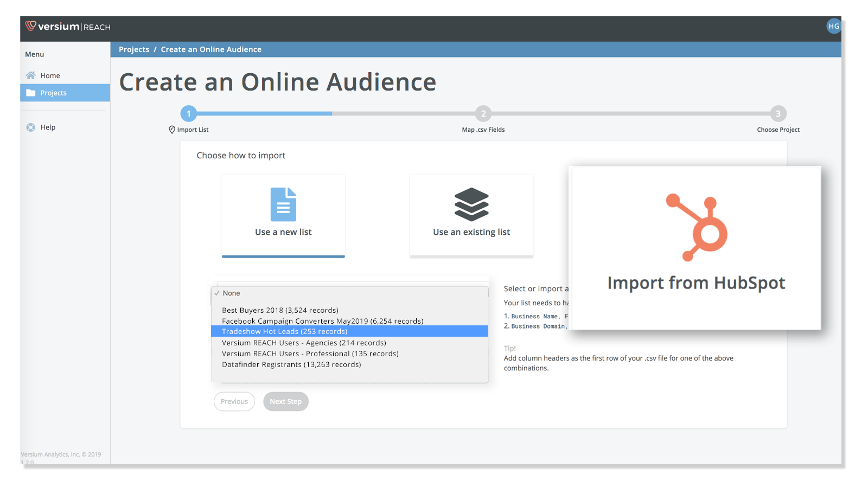Image resolution: width=868 pixels, height=488 pixels.
Task: Click the Projects folder icon
Action: (31, 93)
